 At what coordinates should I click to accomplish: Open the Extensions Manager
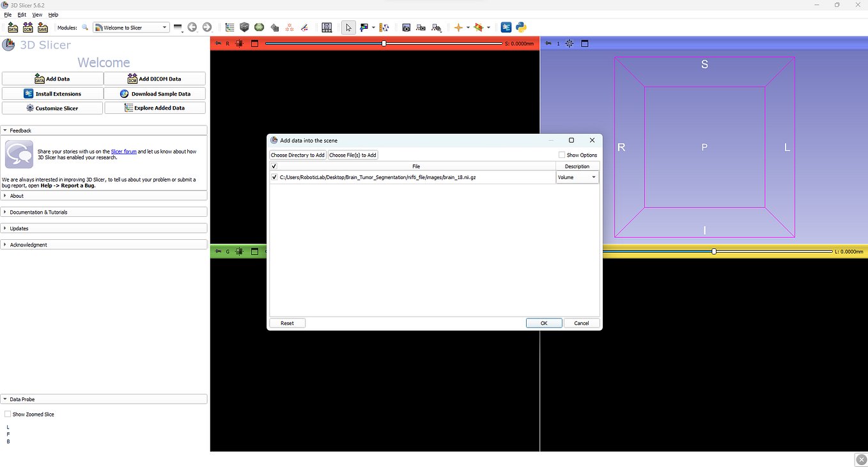pos(505,27)
